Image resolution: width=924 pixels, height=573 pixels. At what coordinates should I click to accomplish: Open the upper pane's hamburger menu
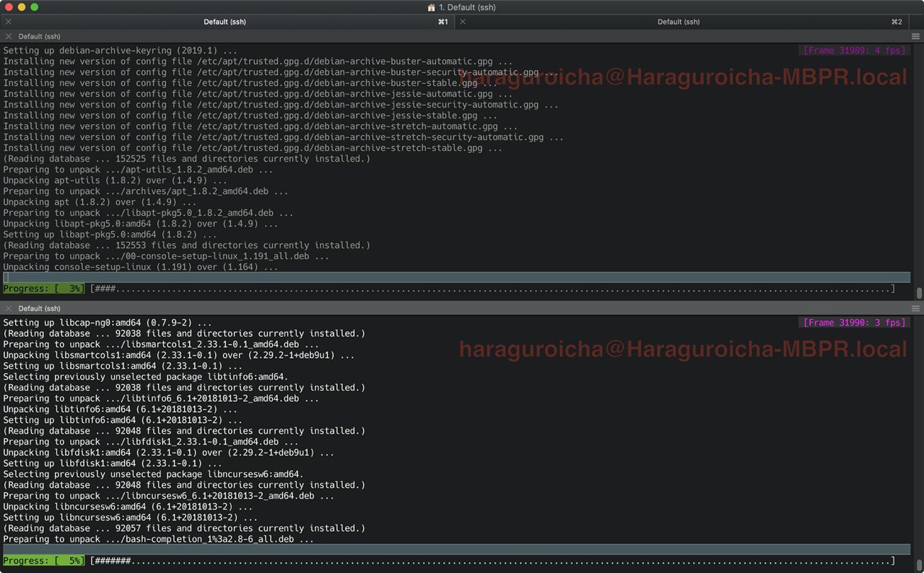(x=915, y=36)
